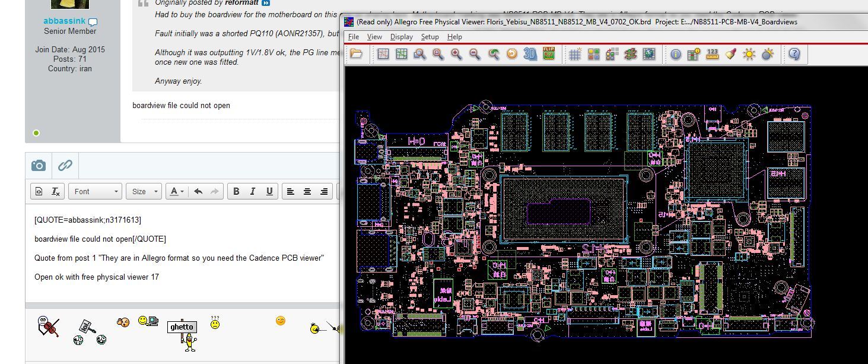Image resolution: width=868 pixels, height=364 pixels.
Task: Click the Flip design icon
Action: pyautogui.click(x=548, y=54)
